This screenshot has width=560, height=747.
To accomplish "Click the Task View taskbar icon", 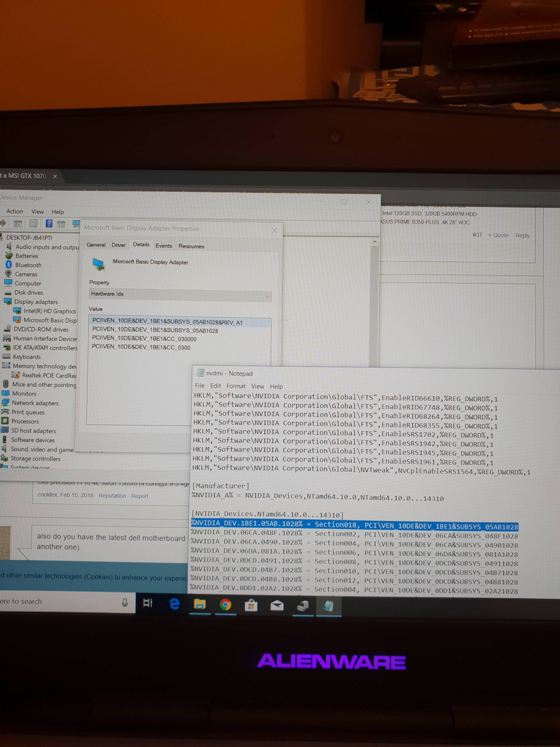I will [x=148, y=603].
